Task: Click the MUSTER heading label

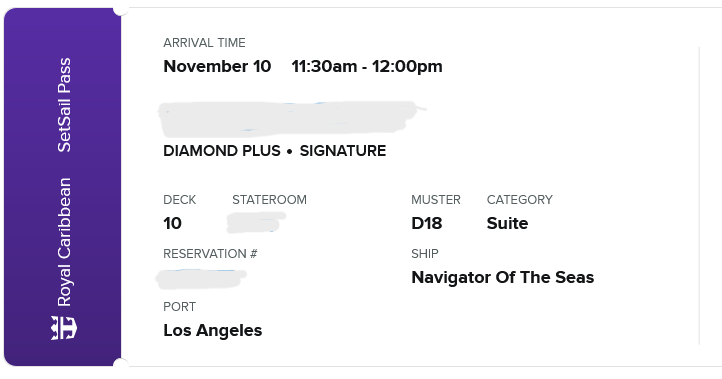Action: coord(436,200)
